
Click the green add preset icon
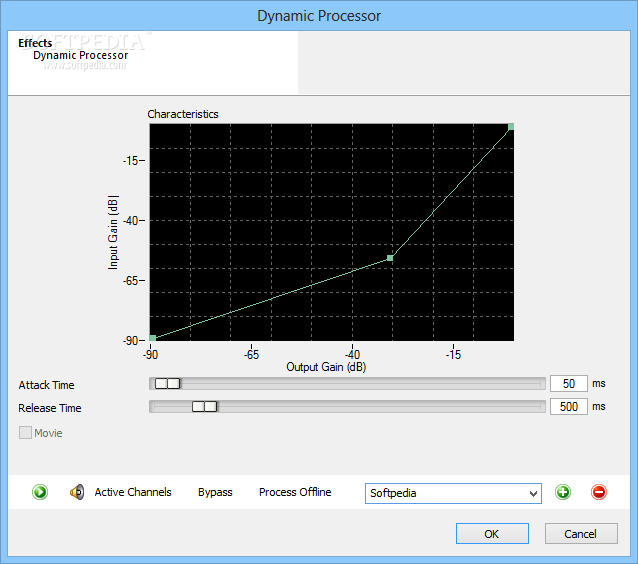pos(563,492)
